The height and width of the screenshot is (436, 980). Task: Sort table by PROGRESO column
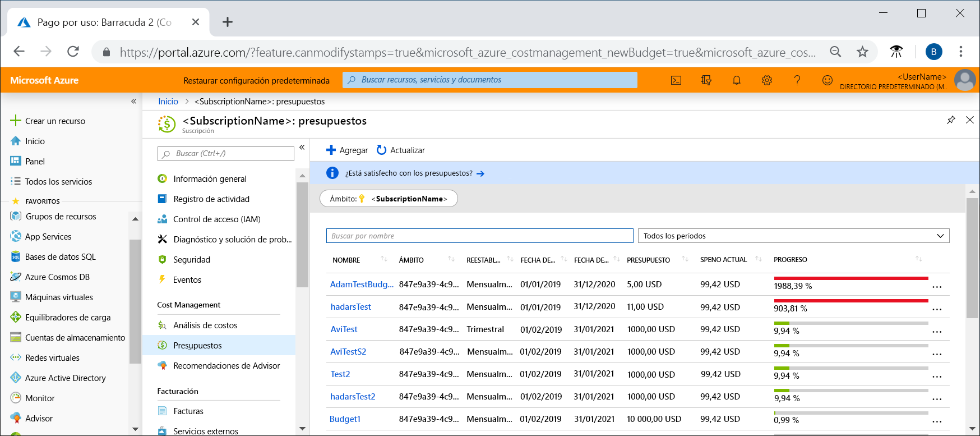[x=791, y=260]
